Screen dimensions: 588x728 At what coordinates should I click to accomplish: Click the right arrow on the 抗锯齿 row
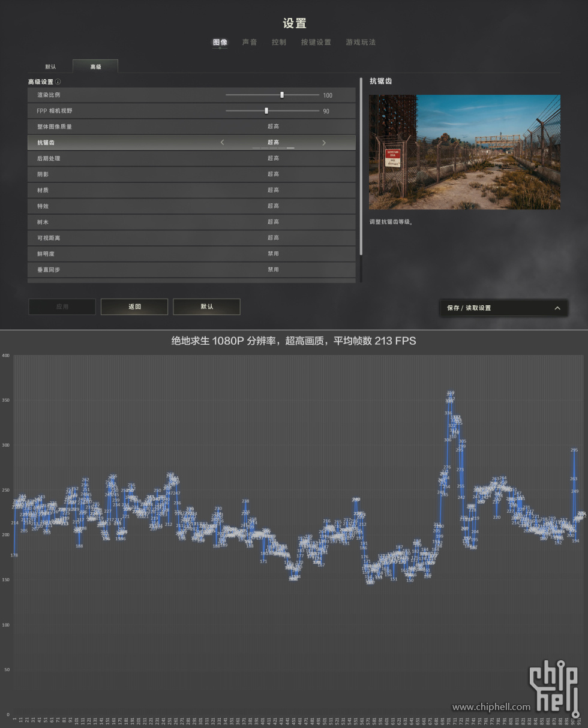point(324,143)
